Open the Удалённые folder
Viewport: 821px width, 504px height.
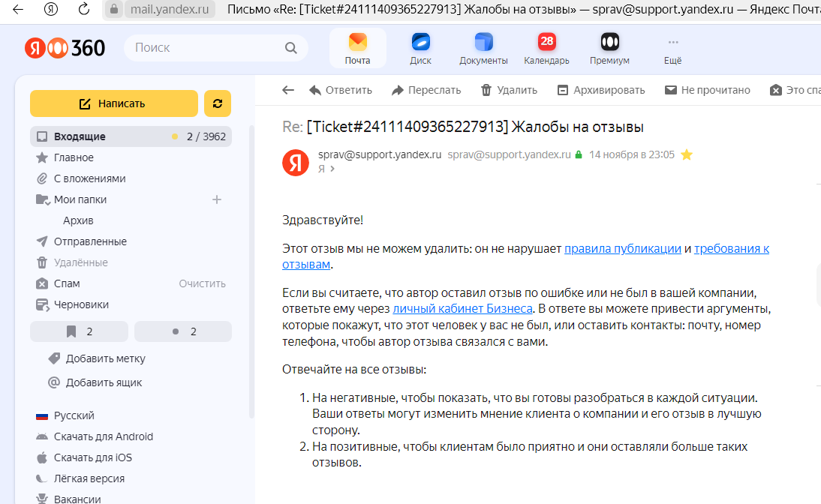click(80, 262)
